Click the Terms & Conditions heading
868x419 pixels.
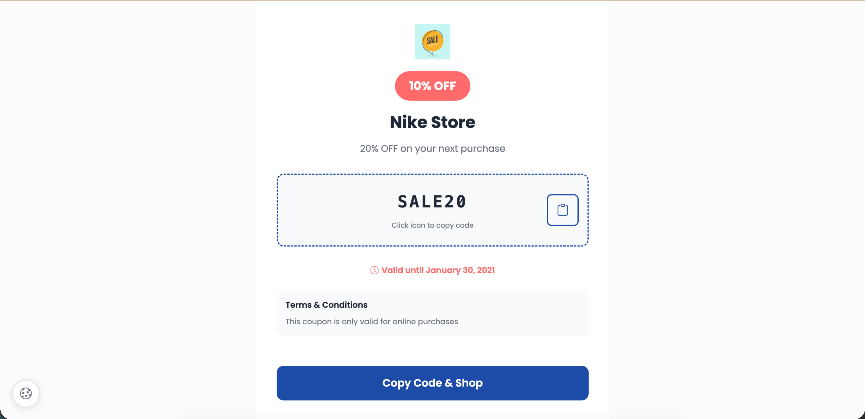(x=327, y=305)
